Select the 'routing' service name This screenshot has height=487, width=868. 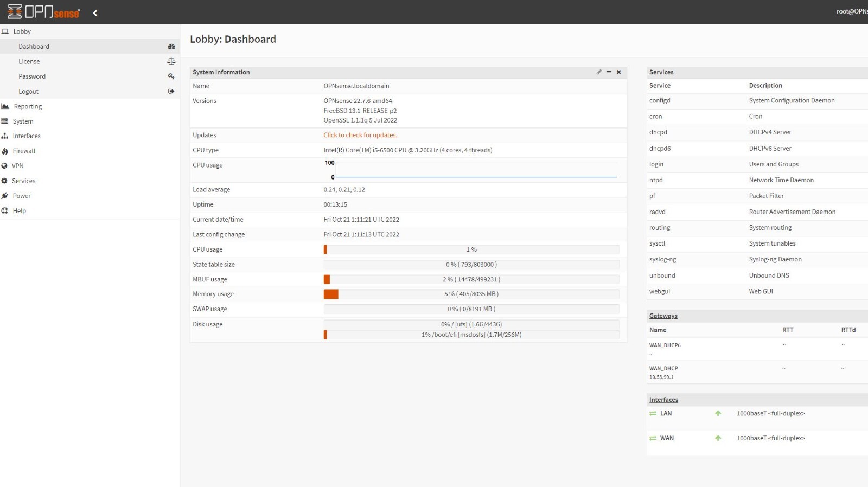click(x=660, y=228)
